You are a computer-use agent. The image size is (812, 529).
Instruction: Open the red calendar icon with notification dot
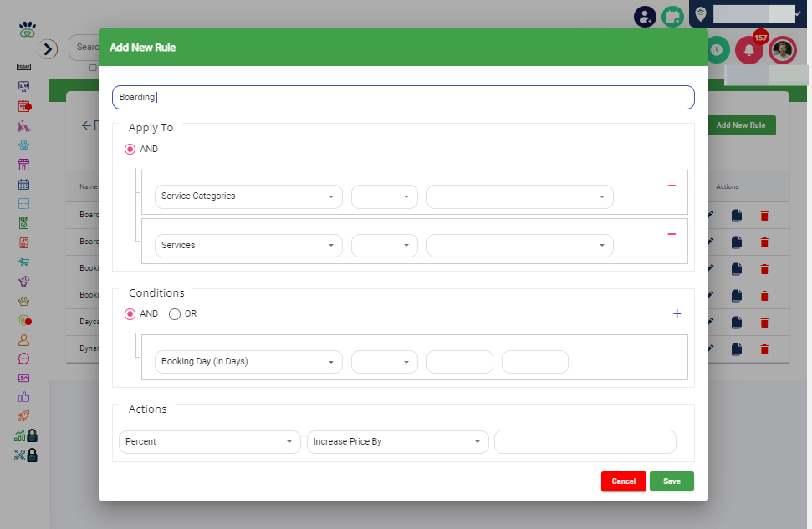[24, 107]
